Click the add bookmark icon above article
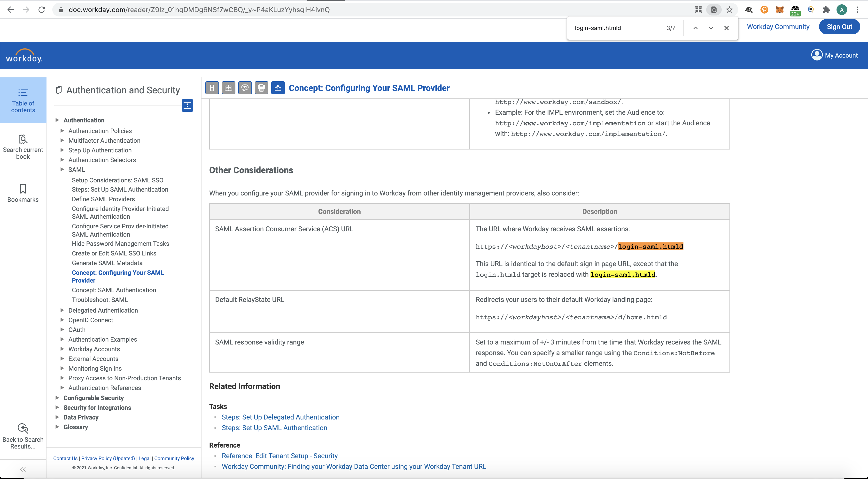This screenshot has height=479, width=868. 212,88
